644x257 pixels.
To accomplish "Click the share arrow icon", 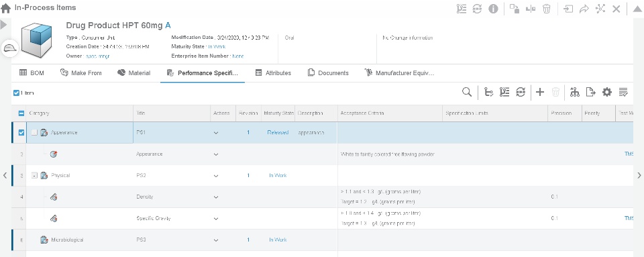I will pos(584,9).
